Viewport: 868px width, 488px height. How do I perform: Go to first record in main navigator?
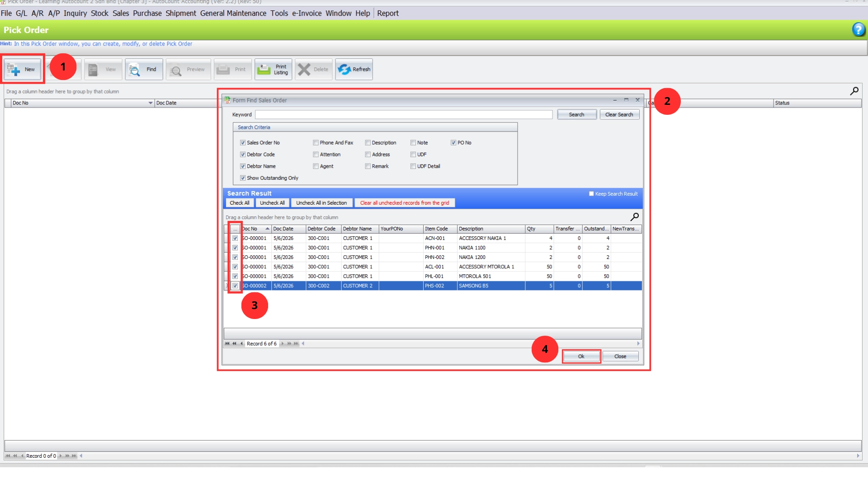click(8, 456)
